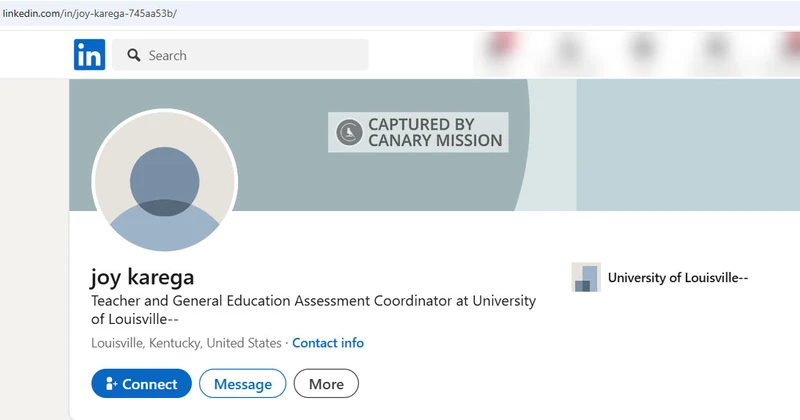The height and width of the screenshot is (420, 800).
Task: Expand the More options button
Action: 326,384
